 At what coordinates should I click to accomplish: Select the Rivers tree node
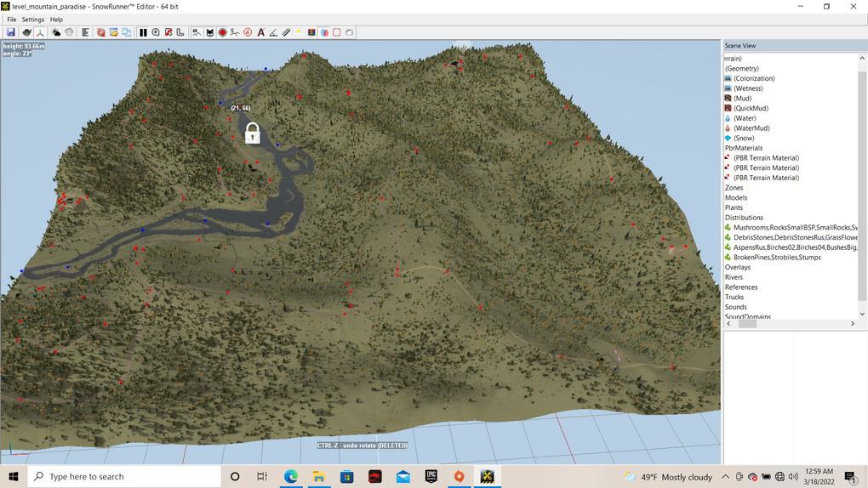(x=734, y=278)
